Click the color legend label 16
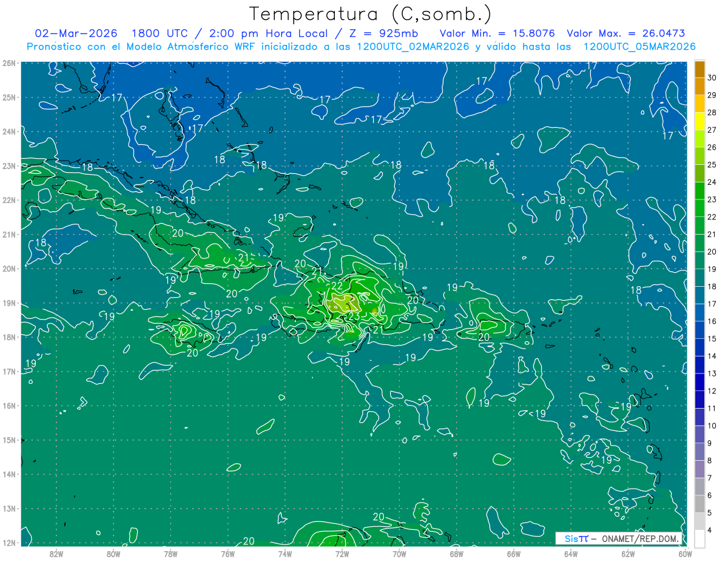728x562 pixels. (712, 321)
